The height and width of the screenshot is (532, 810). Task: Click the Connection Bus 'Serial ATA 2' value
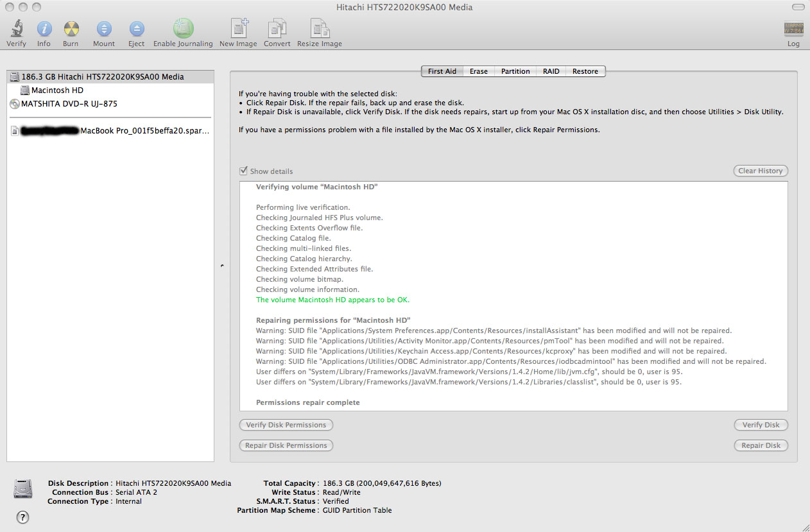point(136,492)
